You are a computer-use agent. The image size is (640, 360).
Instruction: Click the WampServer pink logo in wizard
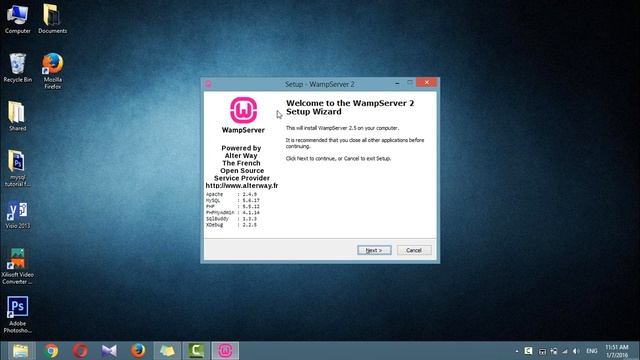[x=243, y=110]
